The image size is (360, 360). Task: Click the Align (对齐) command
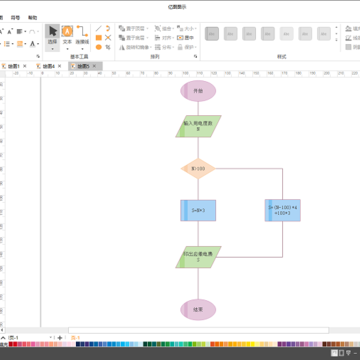pyautogui.click(x=164, y=38)
